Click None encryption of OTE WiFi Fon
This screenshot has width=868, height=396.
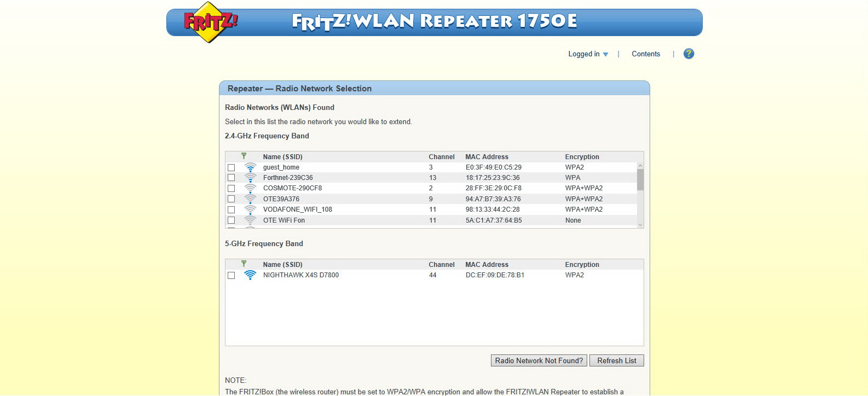pyautogui.click(x=573, y=220)
